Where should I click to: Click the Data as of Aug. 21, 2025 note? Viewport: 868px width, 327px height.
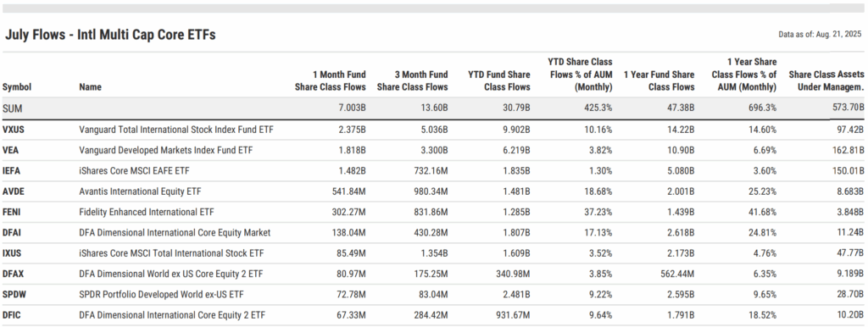(x=821, y=34)
